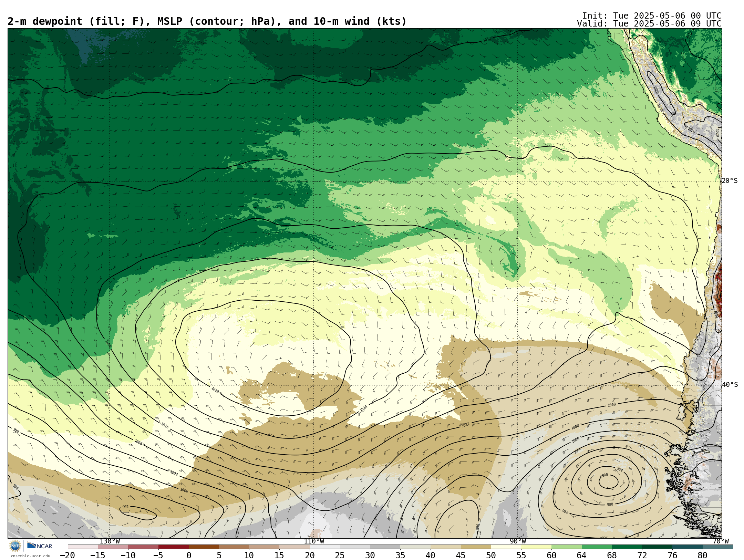This screenshot has width=744, height=560.
Task: Click the colorbar swatch between -20 and -15
Action: coord(83,547)
